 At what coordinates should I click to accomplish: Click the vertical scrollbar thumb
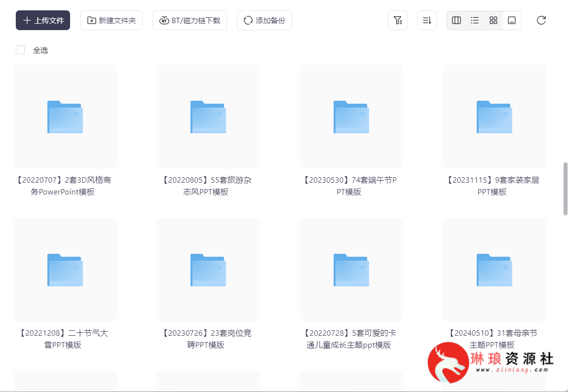point(565,189)
